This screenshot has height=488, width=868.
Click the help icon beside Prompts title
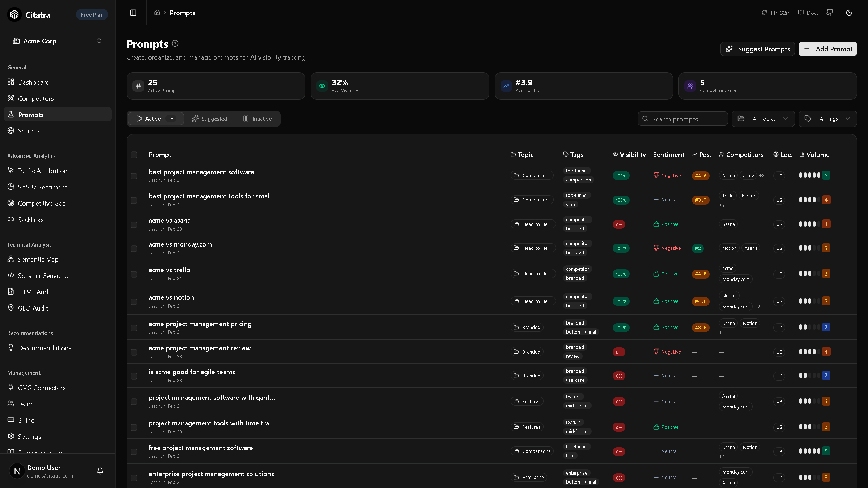click(175, 44)
